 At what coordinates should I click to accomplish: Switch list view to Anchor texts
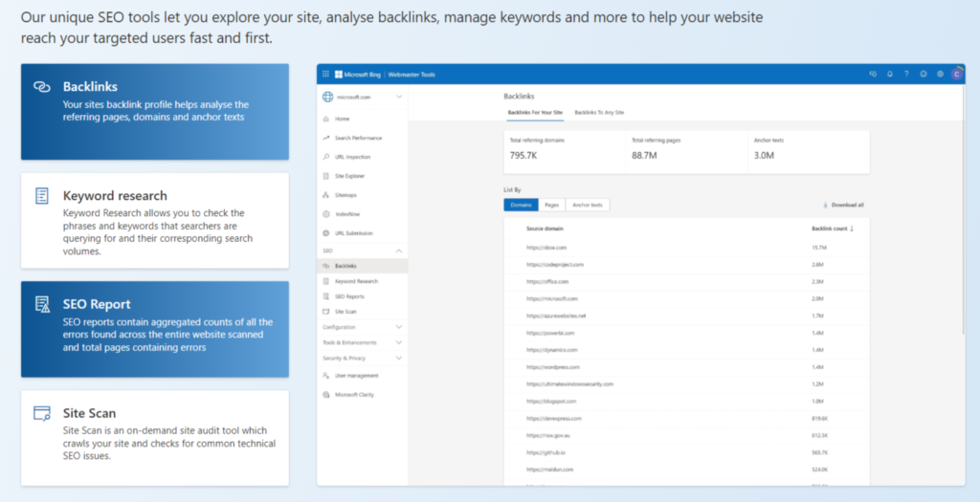(587, 205)
